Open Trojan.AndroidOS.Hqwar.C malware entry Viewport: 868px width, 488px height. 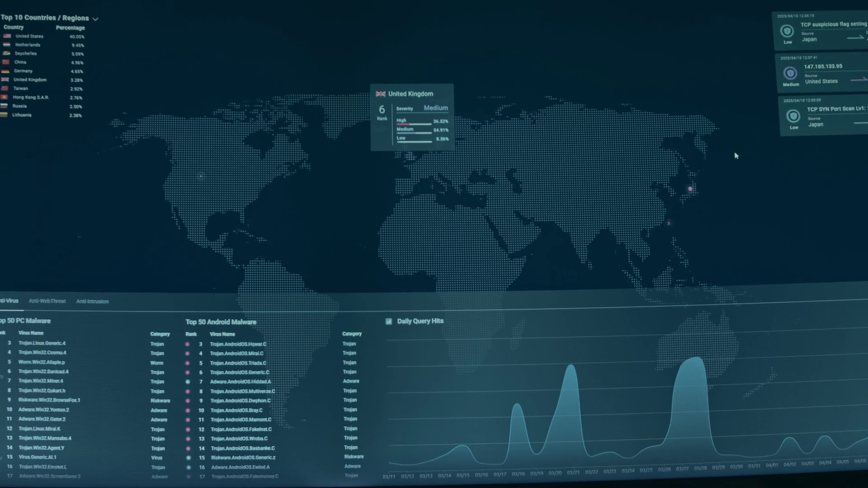pos(238,344)
